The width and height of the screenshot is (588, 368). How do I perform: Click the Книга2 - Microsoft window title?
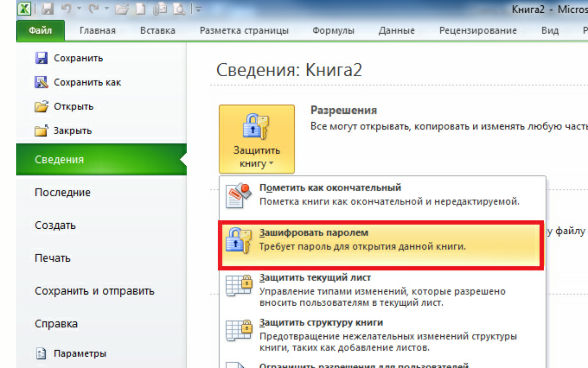(x=550, y=9)
